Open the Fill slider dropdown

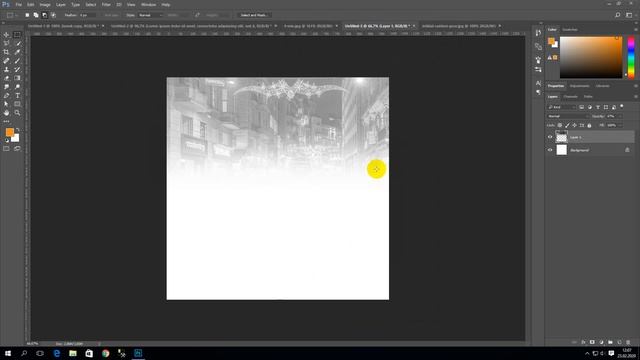click(x=620, y=125)
